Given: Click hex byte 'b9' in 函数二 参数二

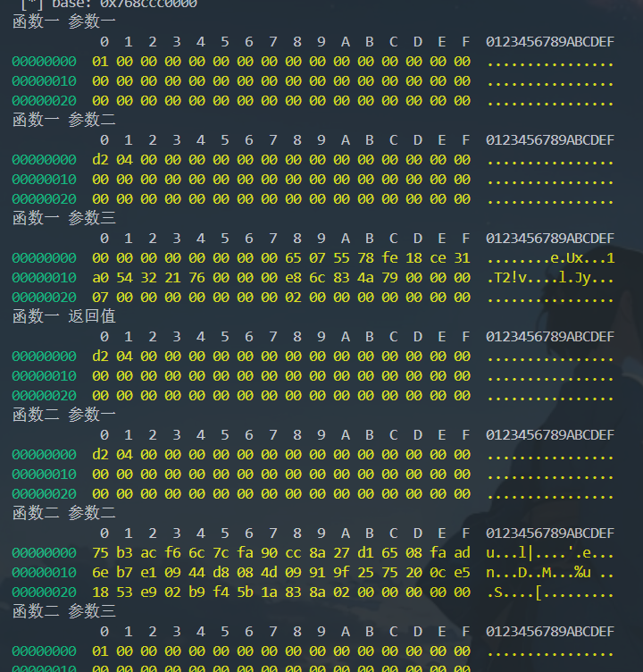Looking at the screenshot, I should pos(197,592).
